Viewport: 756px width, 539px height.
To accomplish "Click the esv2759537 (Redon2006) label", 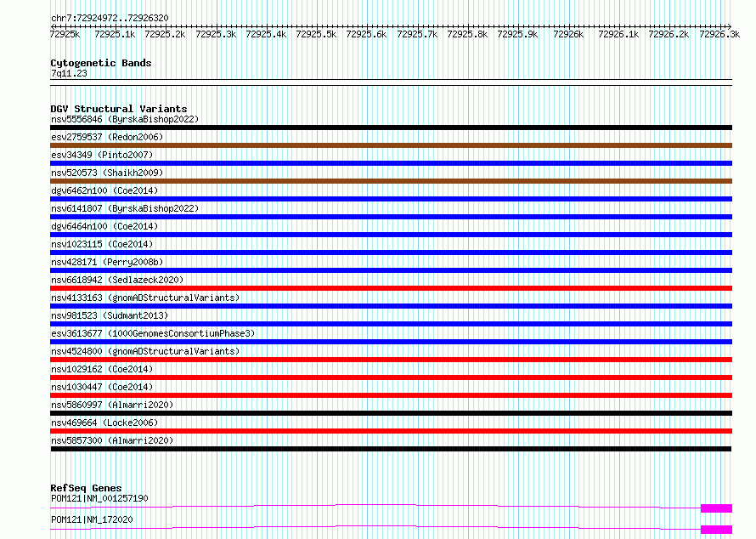I will [107, 137].
